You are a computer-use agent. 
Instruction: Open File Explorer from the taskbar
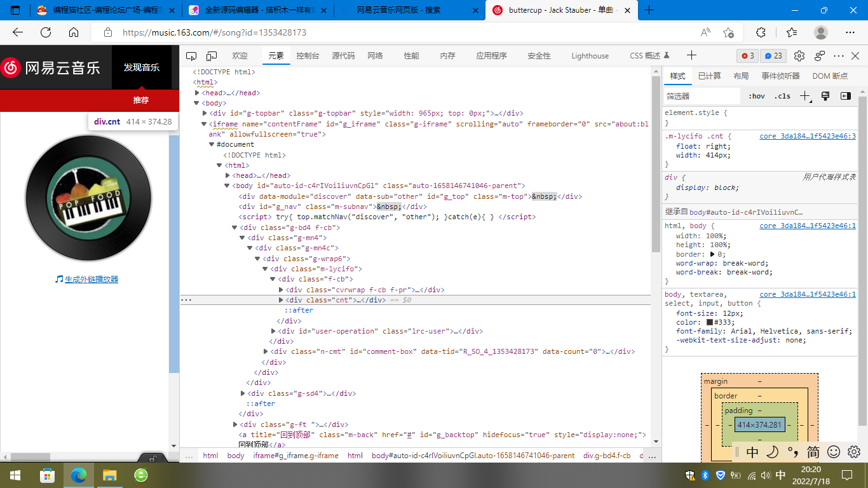click(109, 475)
